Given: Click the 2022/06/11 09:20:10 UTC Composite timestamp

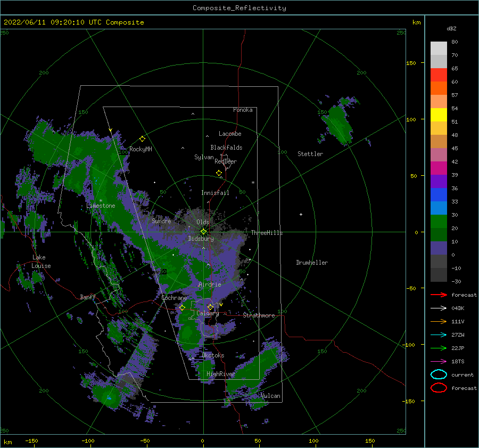Looking at the screenshot, I should click(x=73, y=22).
